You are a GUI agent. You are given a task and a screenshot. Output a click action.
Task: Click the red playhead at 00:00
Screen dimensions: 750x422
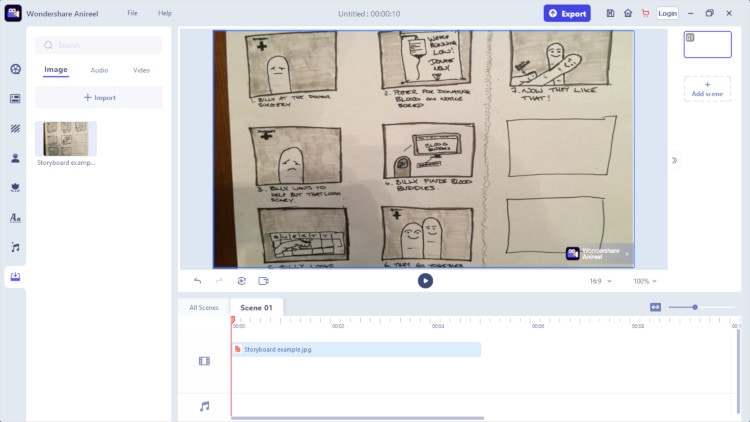coord(232,320)
